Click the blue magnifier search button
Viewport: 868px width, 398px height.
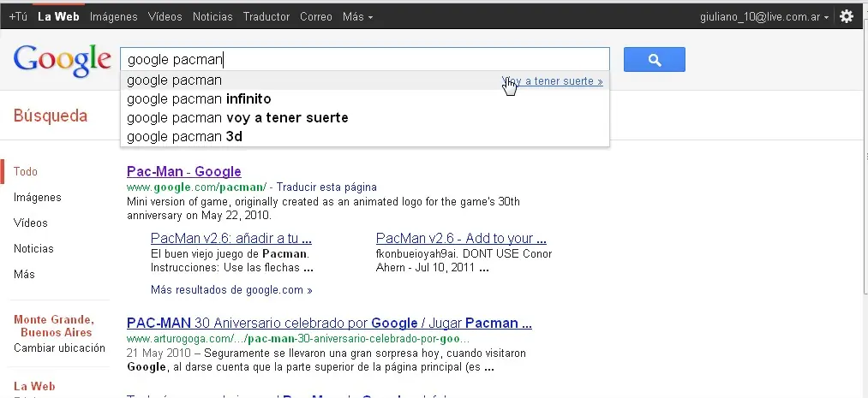coord(655,60)
